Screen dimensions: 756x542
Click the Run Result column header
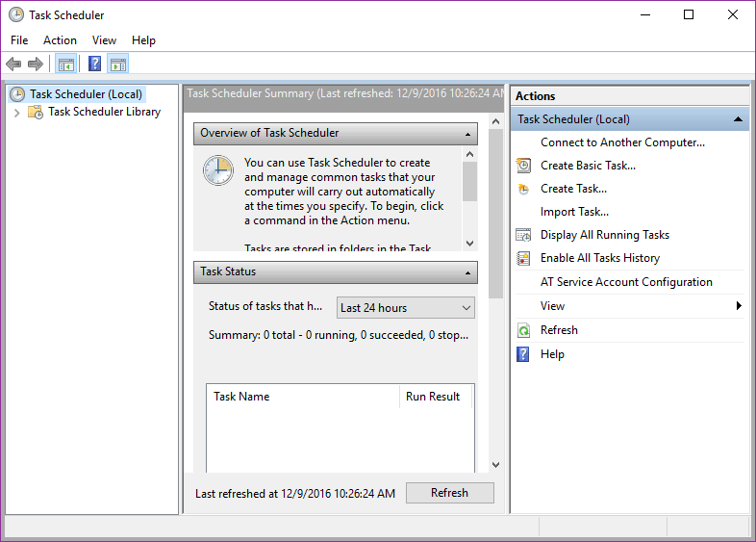click(x=435, y=397)
